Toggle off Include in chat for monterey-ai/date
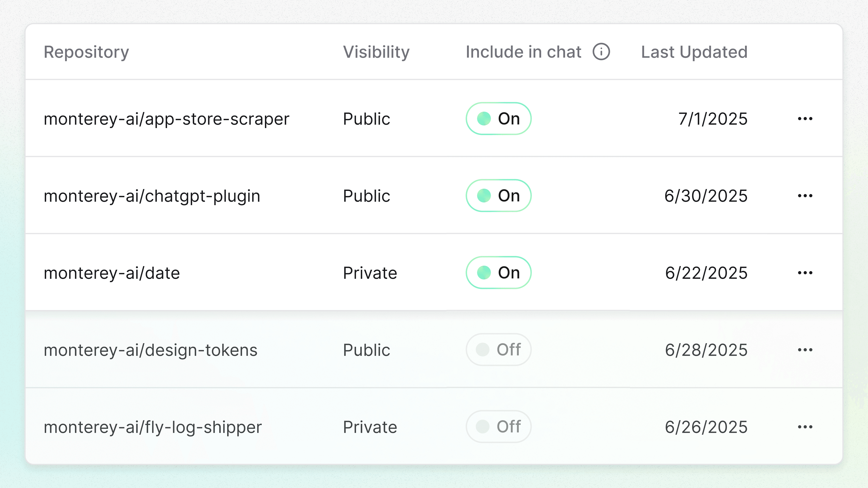 pyautogui.click(x=498, y=273)
